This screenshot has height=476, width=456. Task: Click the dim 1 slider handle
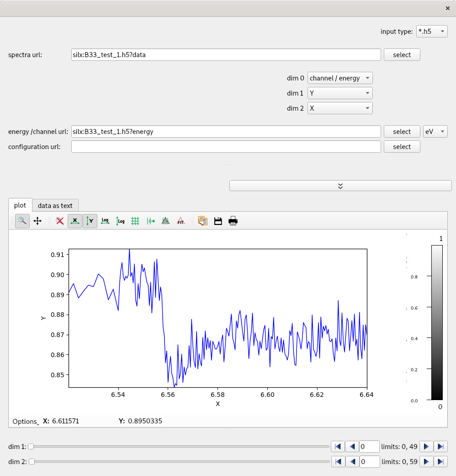pos(31,447)
